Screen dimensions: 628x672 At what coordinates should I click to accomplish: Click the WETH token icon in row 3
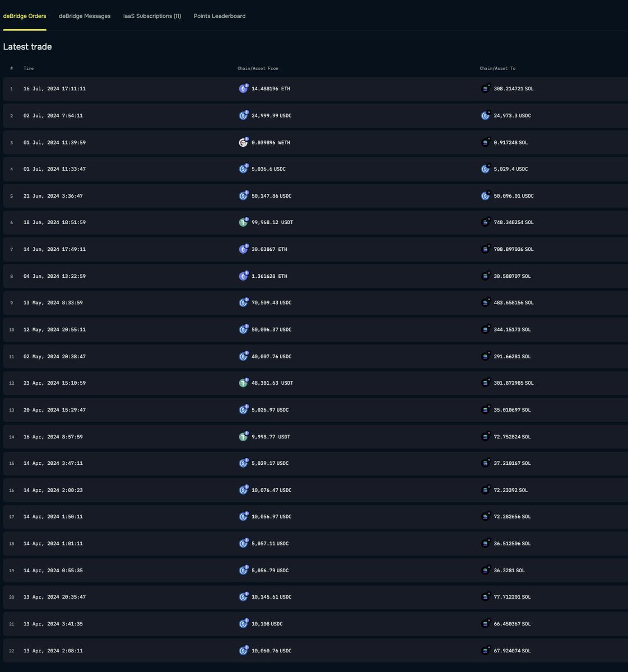(x=243, y=142)
